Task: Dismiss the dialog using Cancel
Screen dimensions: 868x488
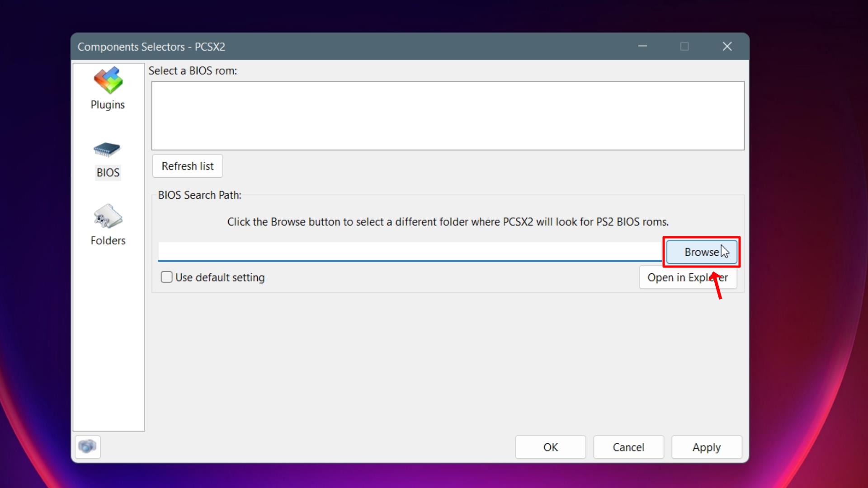Action: click(x=628, y=447)
